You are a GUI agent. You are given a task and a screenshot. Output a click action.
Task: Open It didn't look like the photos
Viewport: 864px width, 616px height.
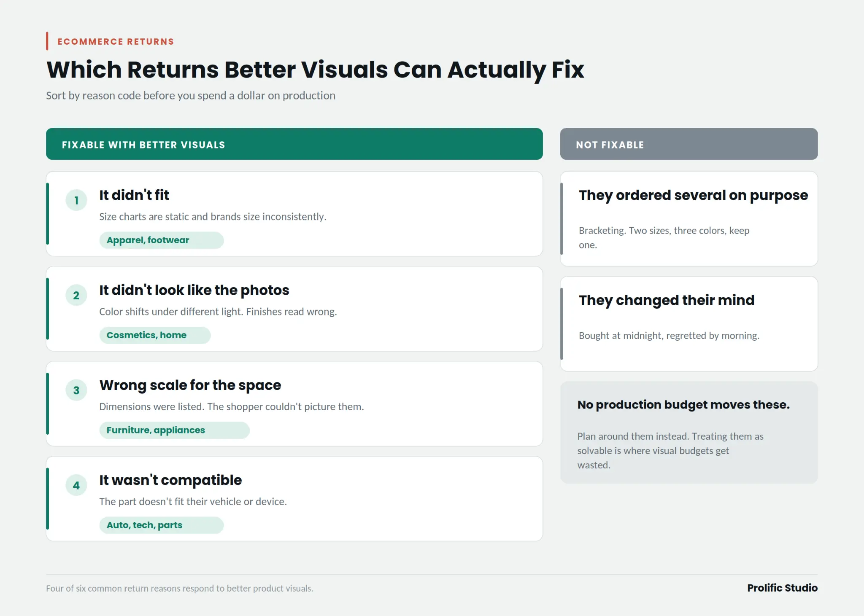194,290
